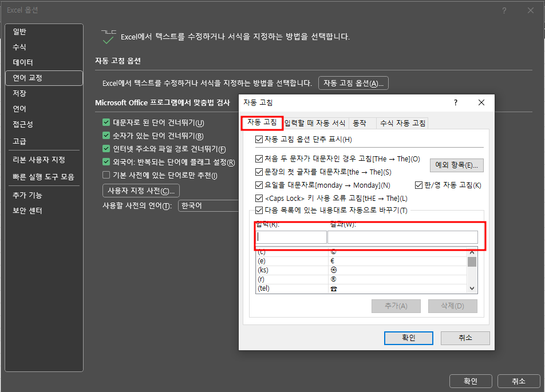Click 예외 항목(E)... button
The width and height of the screenshot is (545, 392).
pos(456,165)
